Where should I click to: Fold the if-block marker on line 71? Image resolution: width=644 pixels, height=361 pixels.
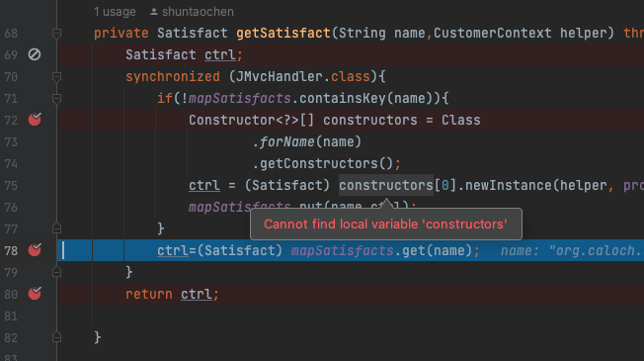point(56,99)
